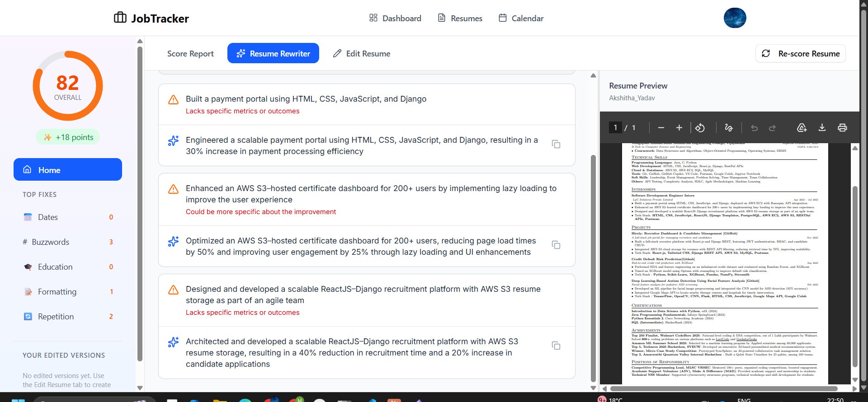Zoom out the resume PDF preview

point(661,128)
